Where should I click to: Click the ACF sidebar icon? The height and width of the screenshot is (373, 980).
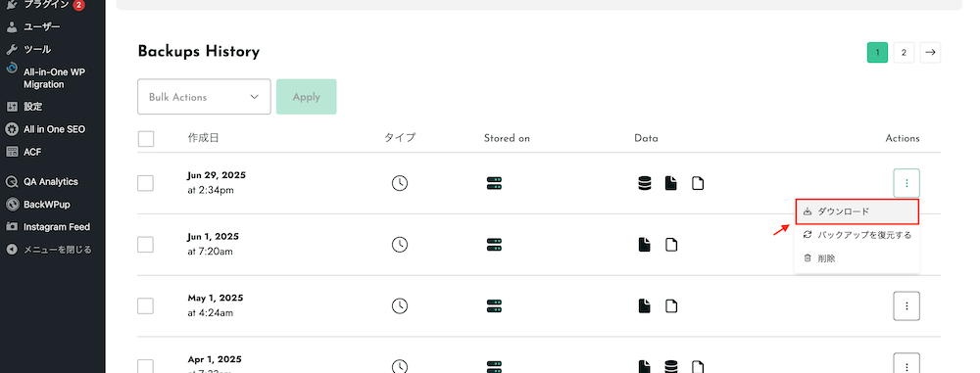[x=12, y=152]
